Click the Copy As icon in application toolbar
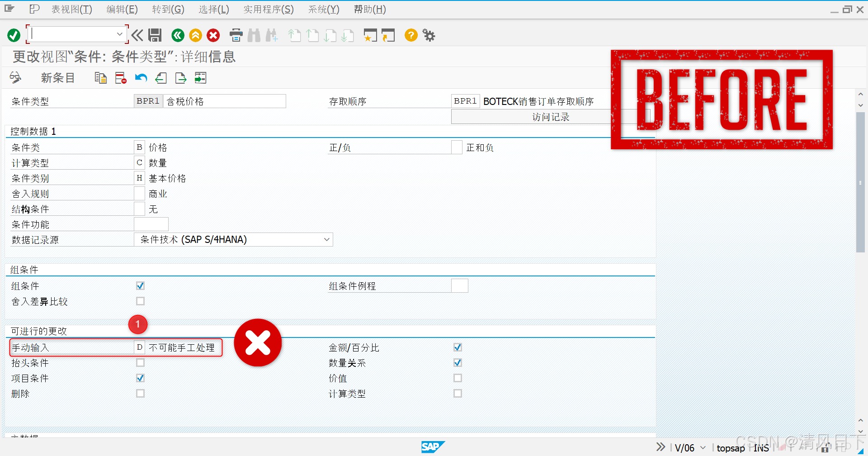This screenshot has height=456, width=868. pyautogui.click(x=100, y=78)
